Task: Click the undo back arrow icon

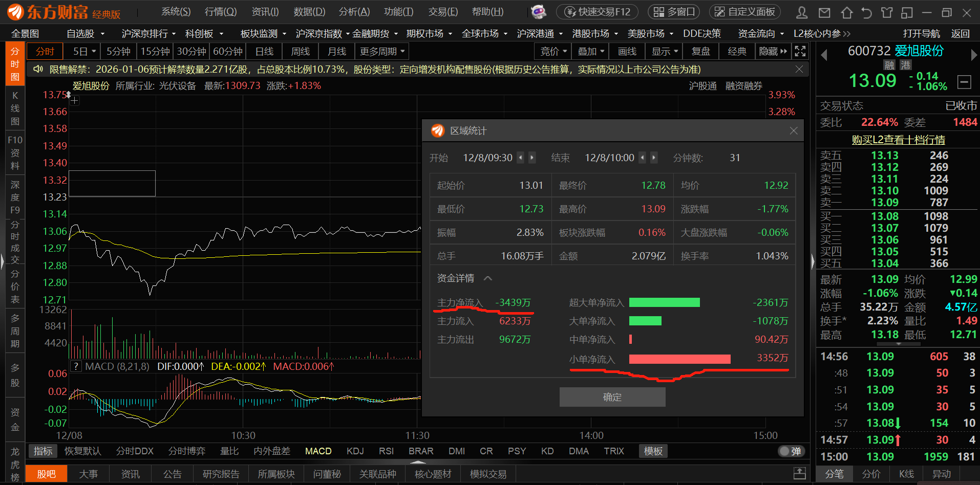Action: [866, 12]
